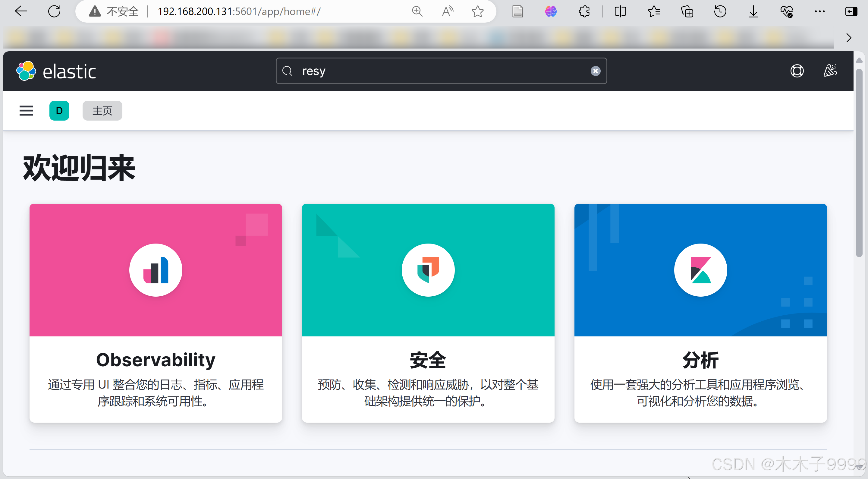Open the Favorites list icon

tap(654, 11)
